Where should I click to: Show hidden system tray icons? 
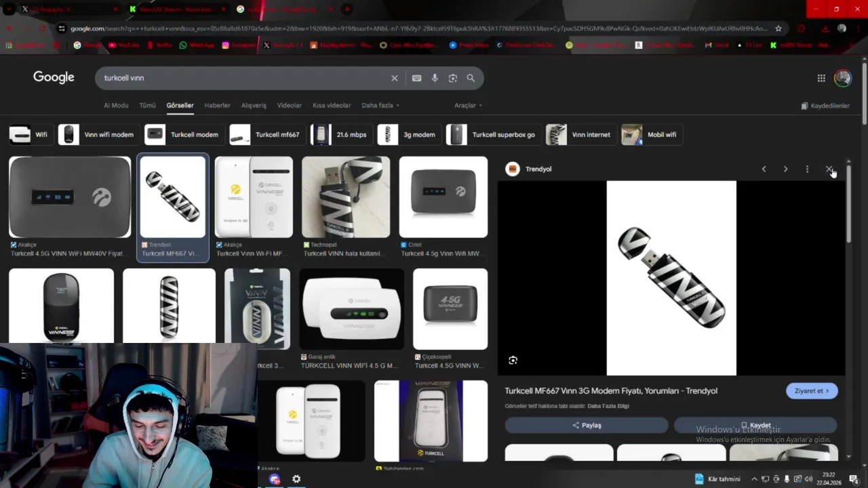754,479
